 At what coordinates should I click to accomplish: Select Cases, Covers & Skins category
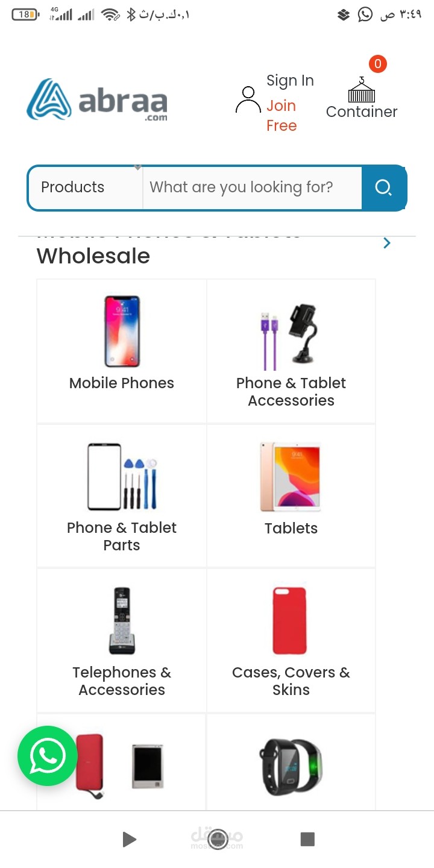pos(291,639)
